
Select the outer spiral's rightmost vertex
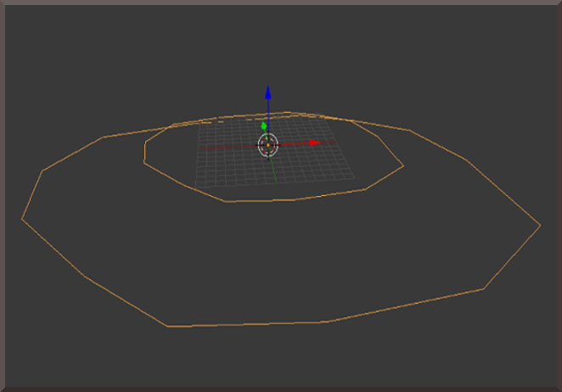pos(540,226)
